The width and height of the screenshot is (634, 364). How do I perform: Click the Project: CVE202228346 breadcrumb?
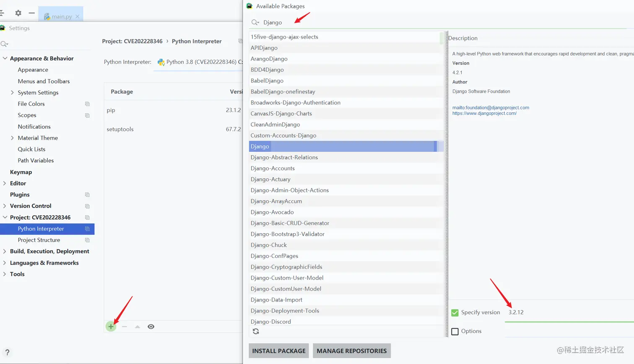[x=132, y=41]
